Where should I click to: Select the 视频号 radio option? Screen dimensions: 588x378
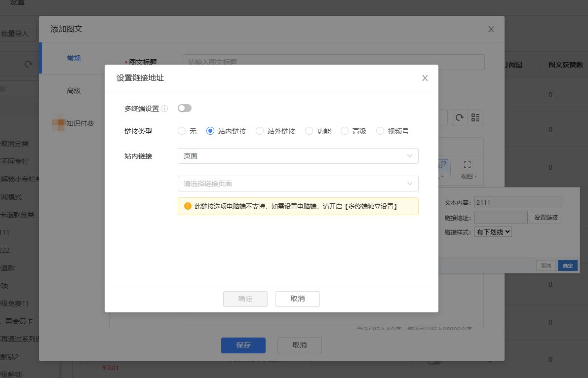tap(380, 131)
